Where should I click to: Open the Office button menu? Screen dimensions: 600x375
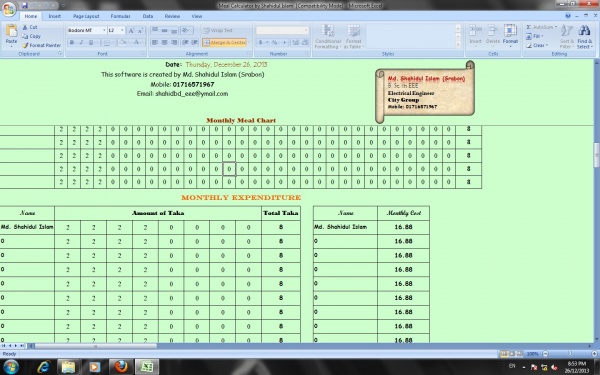[8, 8]
